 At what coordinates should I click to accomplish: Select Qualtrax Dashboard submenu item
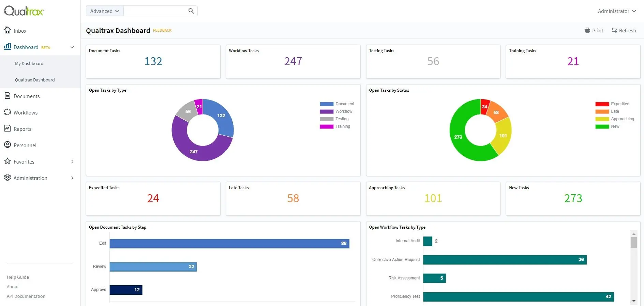point(35,80)
